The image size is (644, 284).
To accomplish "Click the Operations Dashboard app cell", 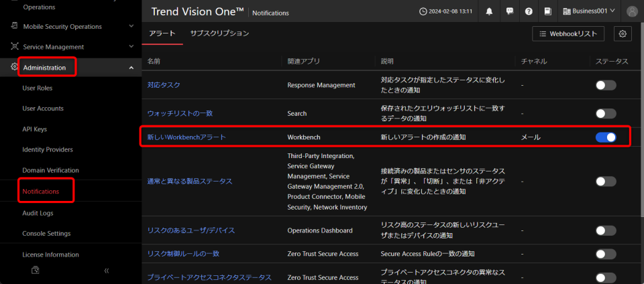I will [x=320, y=230].
